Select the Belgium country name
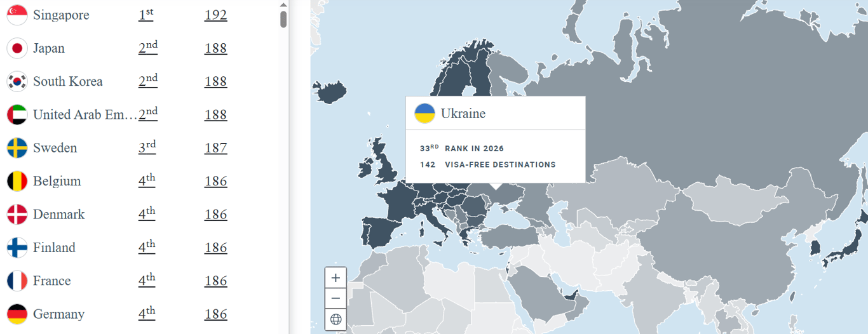The image size is (868, 334). 57,181
